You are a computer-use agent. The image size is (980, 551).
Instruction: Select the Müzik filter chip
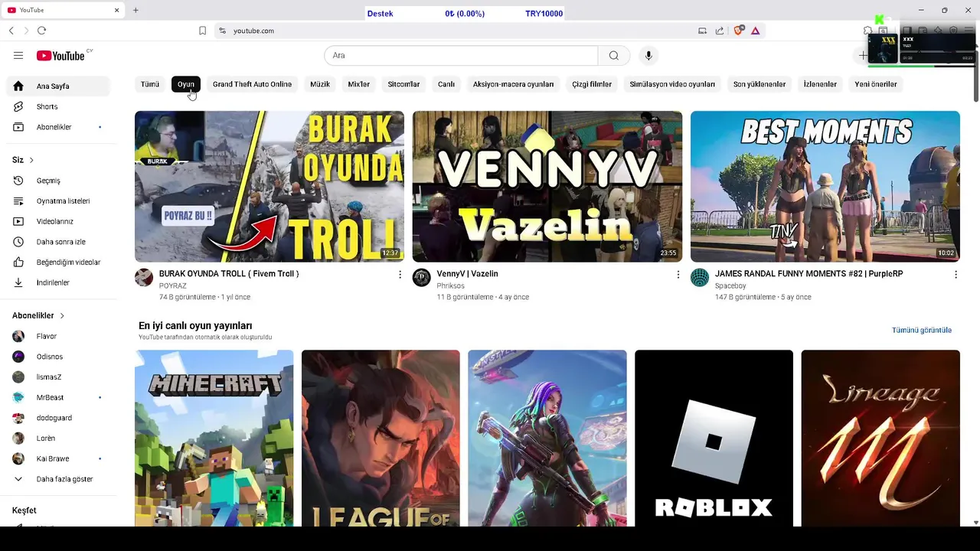[x=320, y=84]
